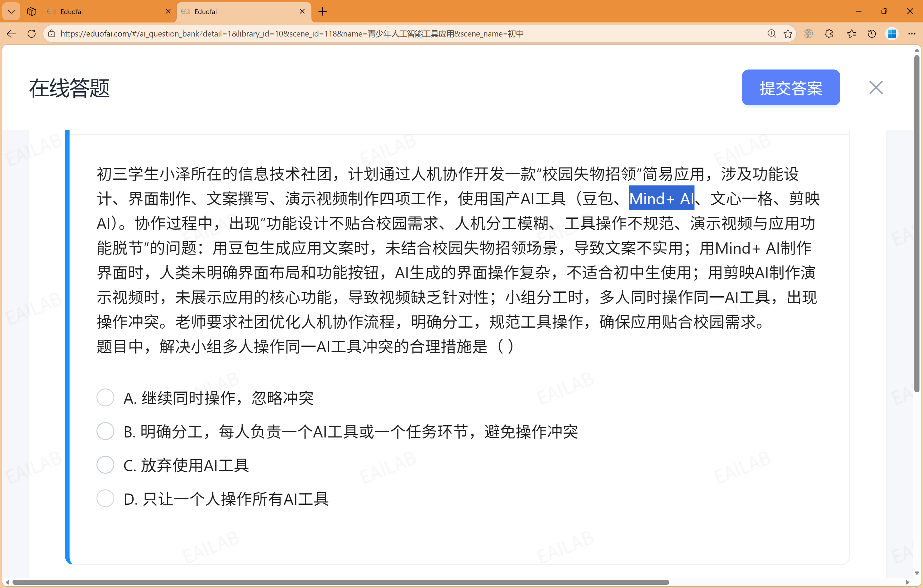
Task: Click the palm tree extension icon
Action: point(809,34)
